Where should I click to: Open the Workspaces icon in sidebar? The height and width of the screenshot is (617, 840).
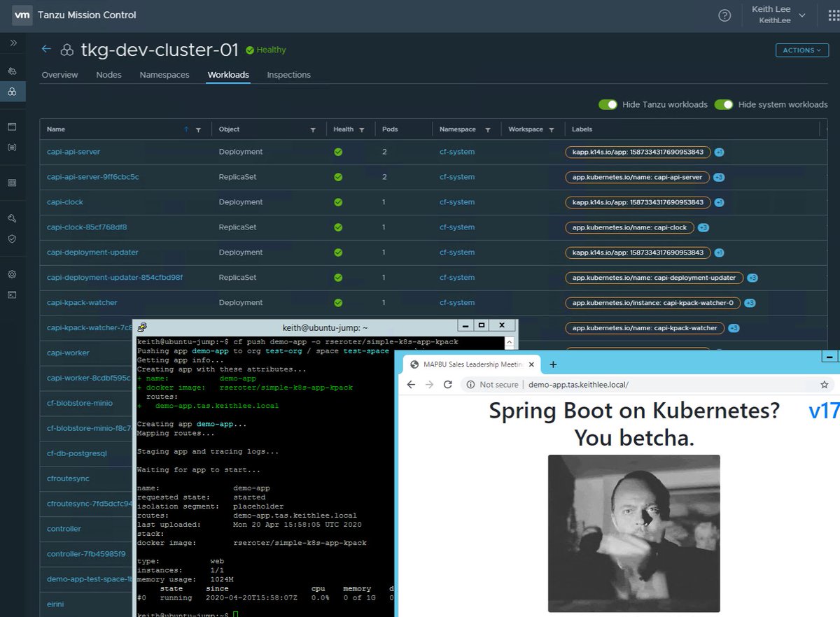12,127
